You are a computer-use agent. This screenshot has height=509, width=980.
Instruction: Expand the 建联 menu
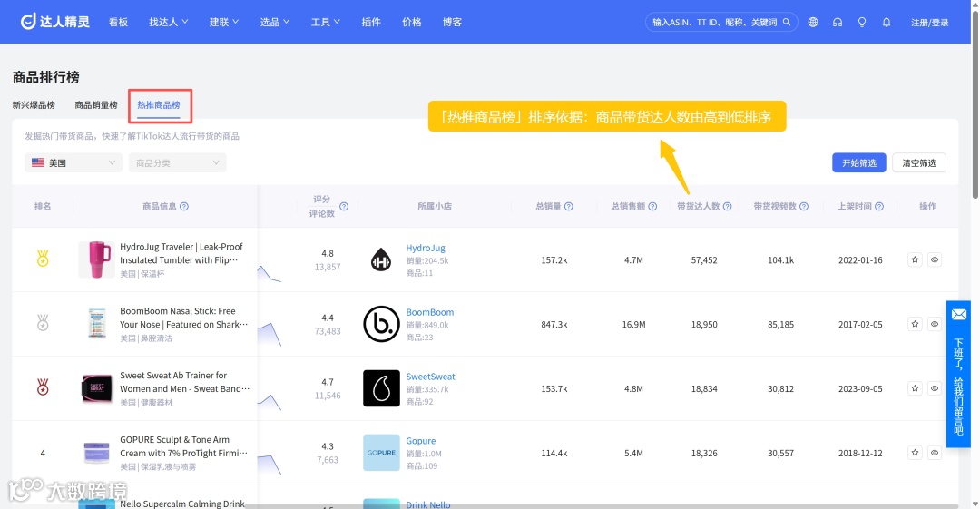pyautogui.click(x=224, y=22)
